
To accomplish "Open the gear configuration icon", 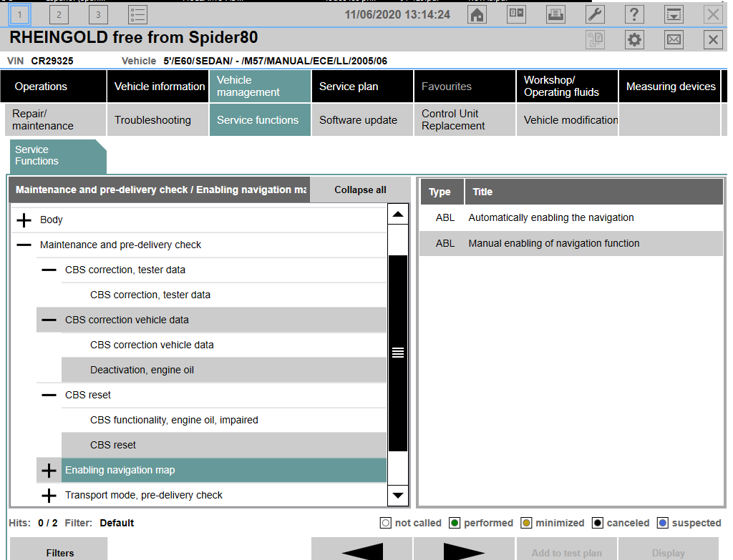I will pos(634,40).
